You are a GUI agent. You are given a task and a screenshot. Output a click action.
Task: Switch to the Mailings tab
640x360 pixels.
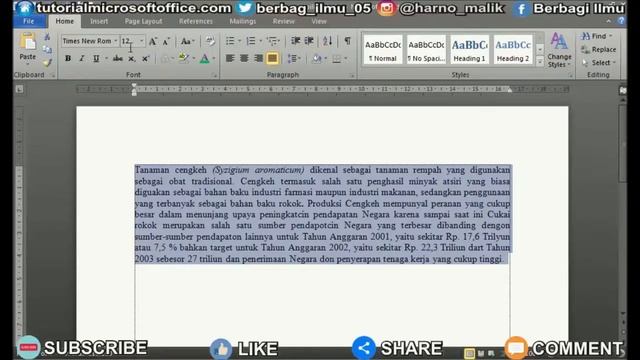[x=242, y=21]
